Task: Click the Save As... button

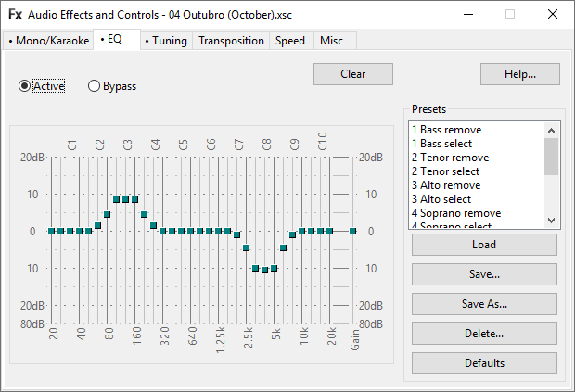Action: [x=484, y=304]
